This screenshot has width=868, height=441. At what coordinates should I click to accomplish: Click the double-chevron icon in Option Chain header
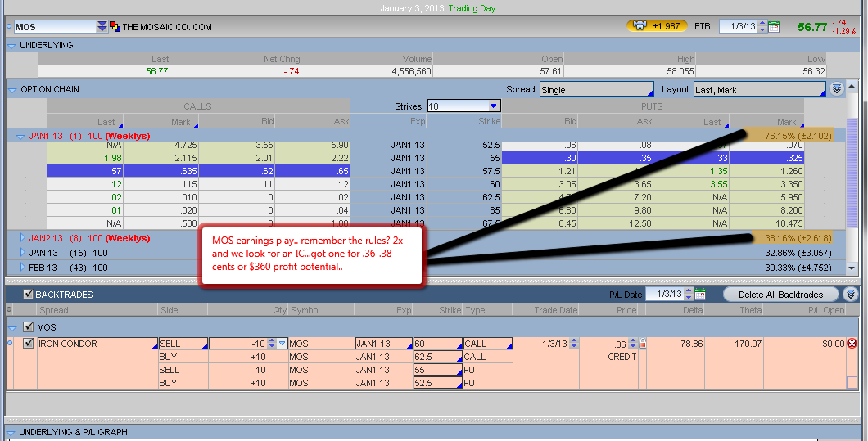[x=836, y=89]
